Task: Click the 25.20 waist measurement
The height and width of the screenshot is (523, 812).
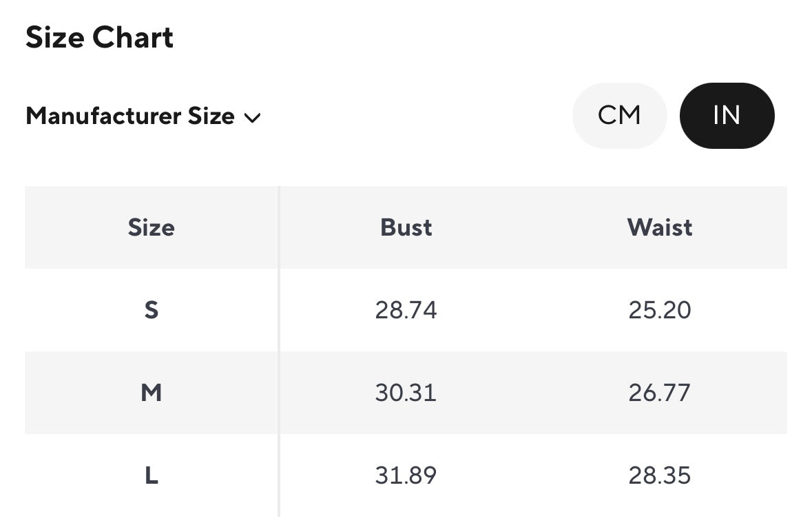Action: (x=659, y=310)
